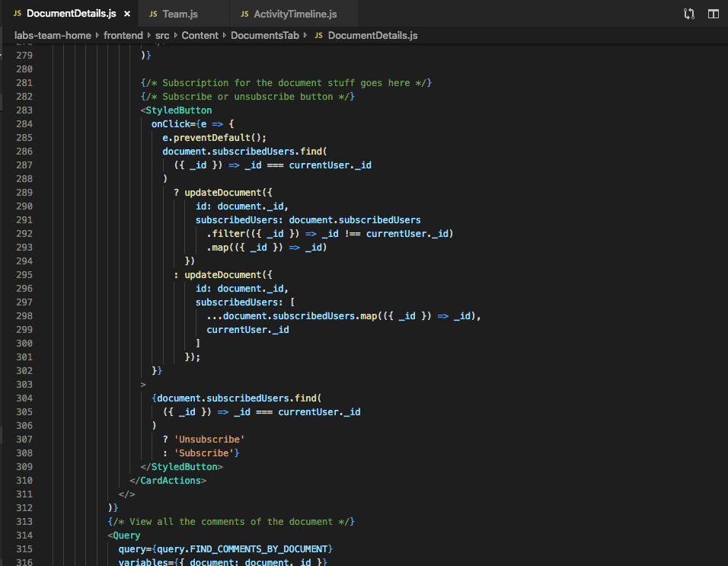Click the Open Changes compare icon
The image size is (728, 566).
click(689, 14)
